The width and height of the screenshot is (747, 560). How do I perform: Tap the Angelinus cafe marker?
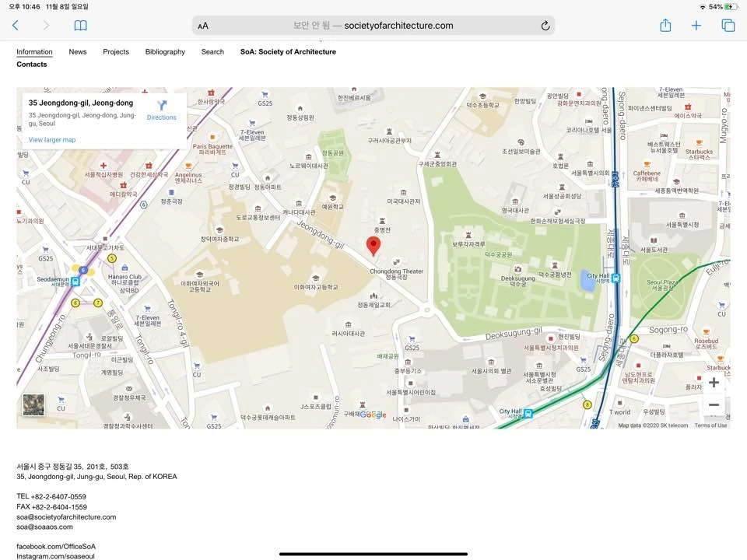tap(188, 166)
